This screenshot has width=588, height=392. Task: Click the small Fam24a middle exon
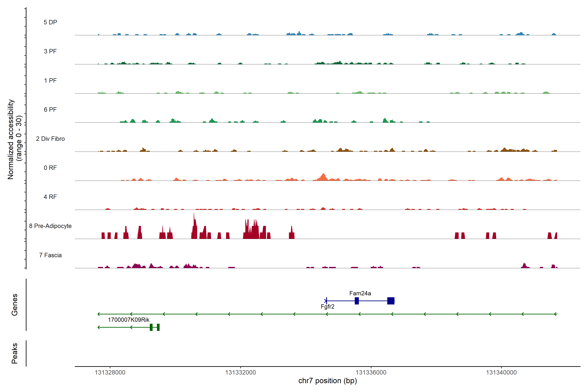coord(357,301)
